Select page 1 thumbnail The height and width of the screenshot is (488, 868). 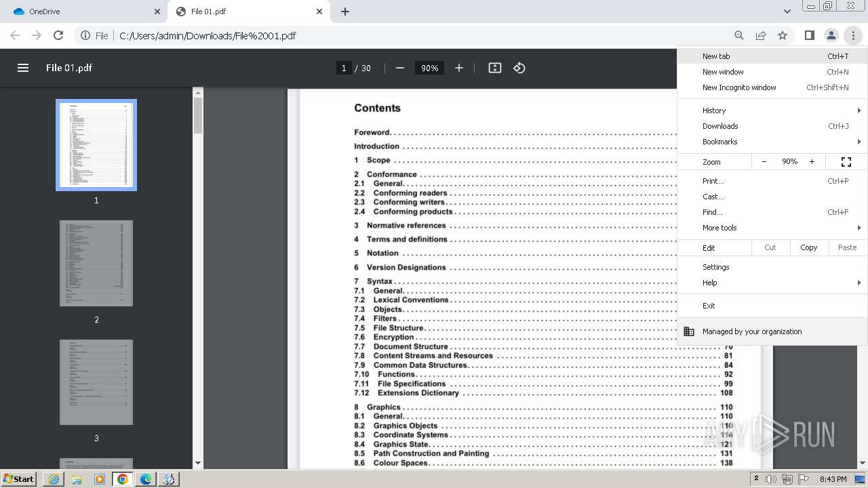pyautogui.click(x=96, y=145)
